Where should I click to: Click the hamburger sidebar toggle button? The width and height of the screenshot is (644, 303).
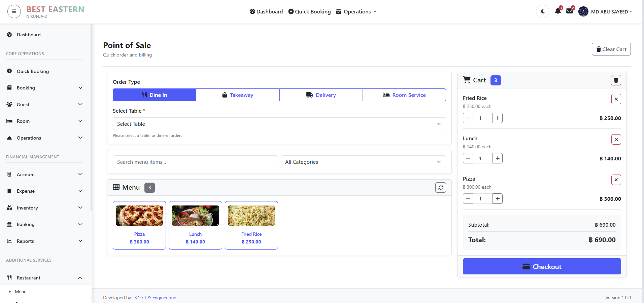tap(14, 12)
